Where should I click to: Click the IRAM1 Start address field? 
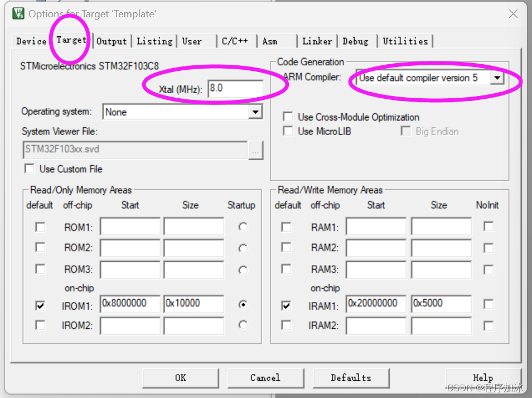(376, 304)
